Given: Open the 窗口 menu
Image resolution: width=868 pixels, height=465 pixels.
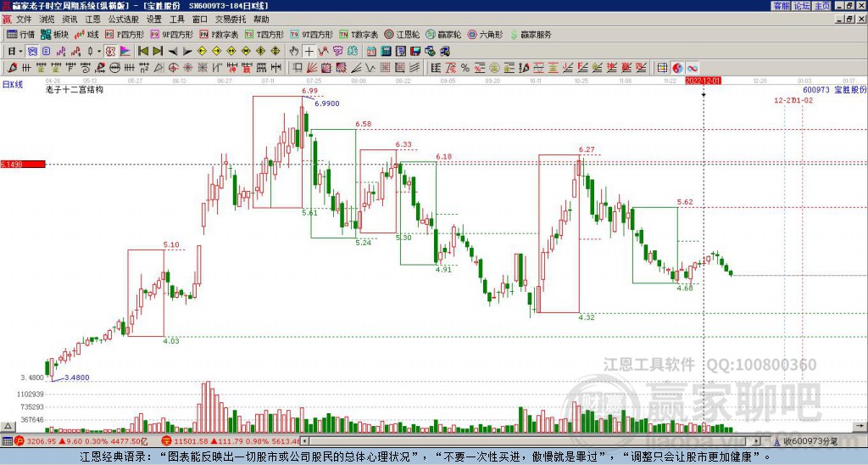Looking at the screenshot, I should (x=200, y=20).
